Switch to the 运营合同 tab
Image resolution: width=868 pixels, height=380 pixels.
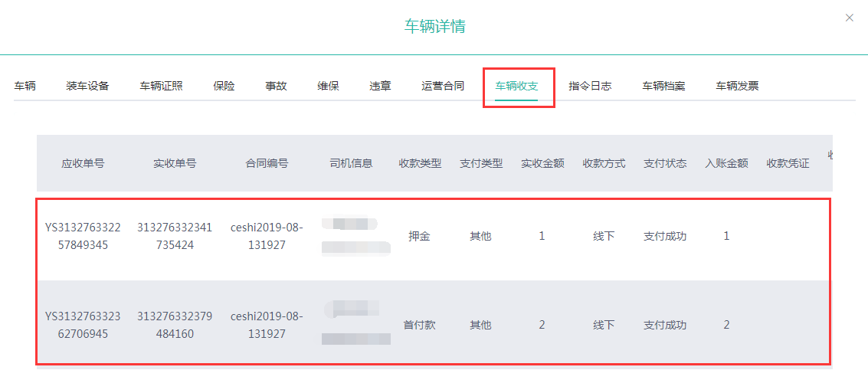pyautogui.click(x=443, y=86)
